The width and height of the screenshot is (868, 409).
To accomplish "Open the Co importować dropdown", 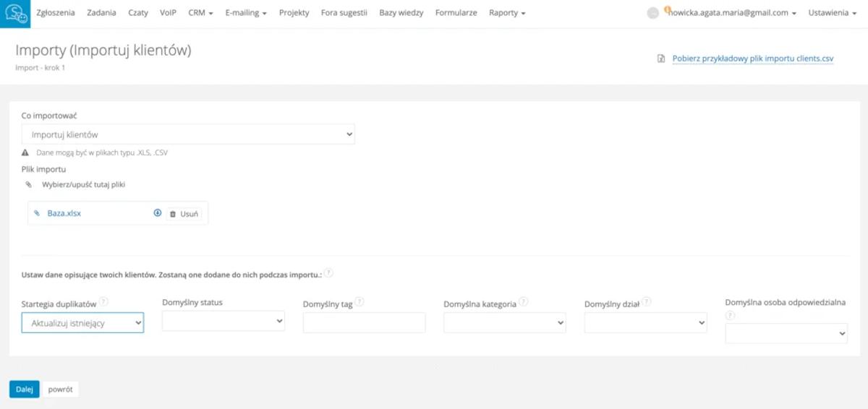I will pos(188,134).
